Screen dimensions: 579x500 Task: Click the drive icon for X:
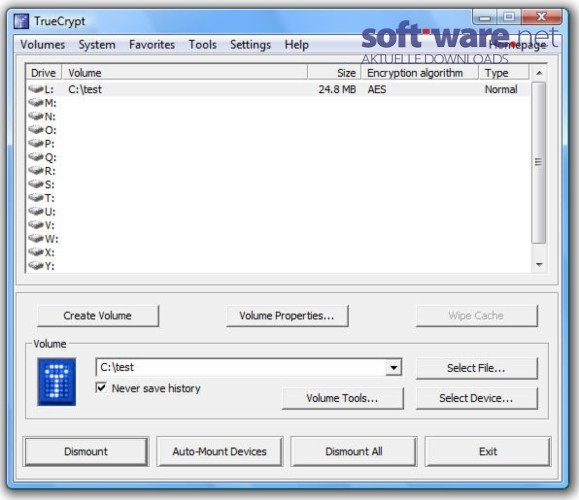[36, 252]
